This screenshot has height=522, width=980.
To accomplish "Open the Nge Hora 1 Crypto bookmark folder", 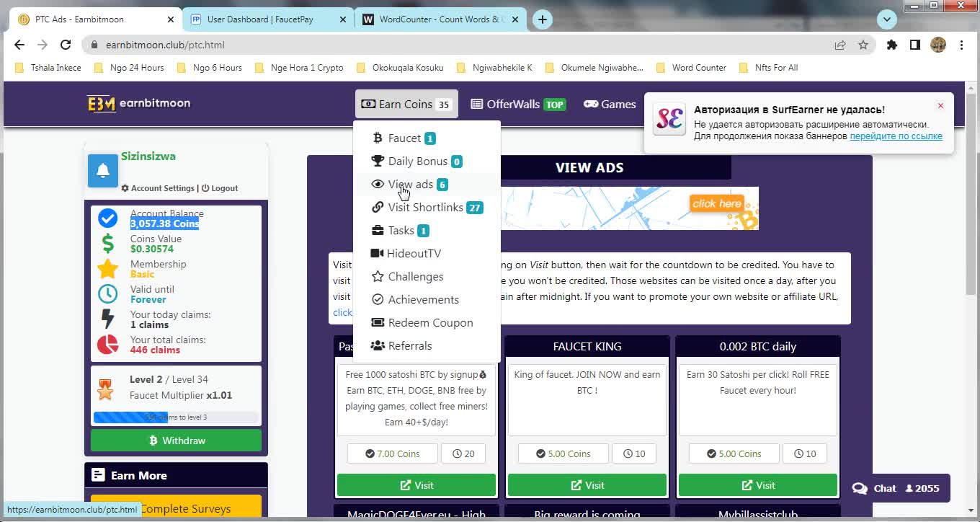I will tap(299, 68).
